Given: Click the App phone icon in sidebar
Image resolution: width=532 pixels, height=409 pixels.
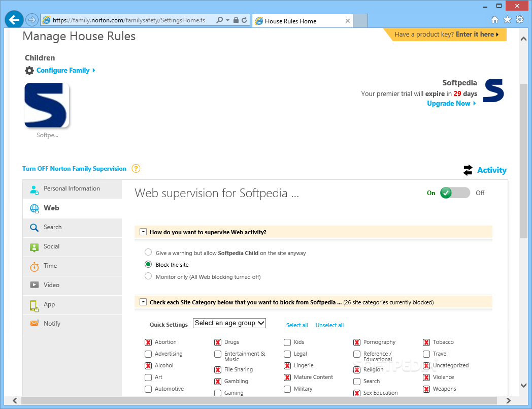Looking at the screenshot, I should (34, 306).
